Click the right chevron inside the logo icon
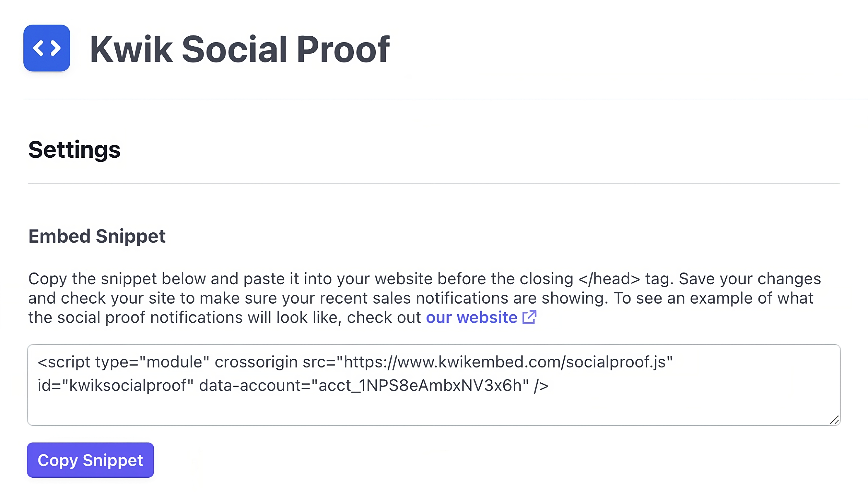This screenshot has width=868, height=504. tap(55, 48)
